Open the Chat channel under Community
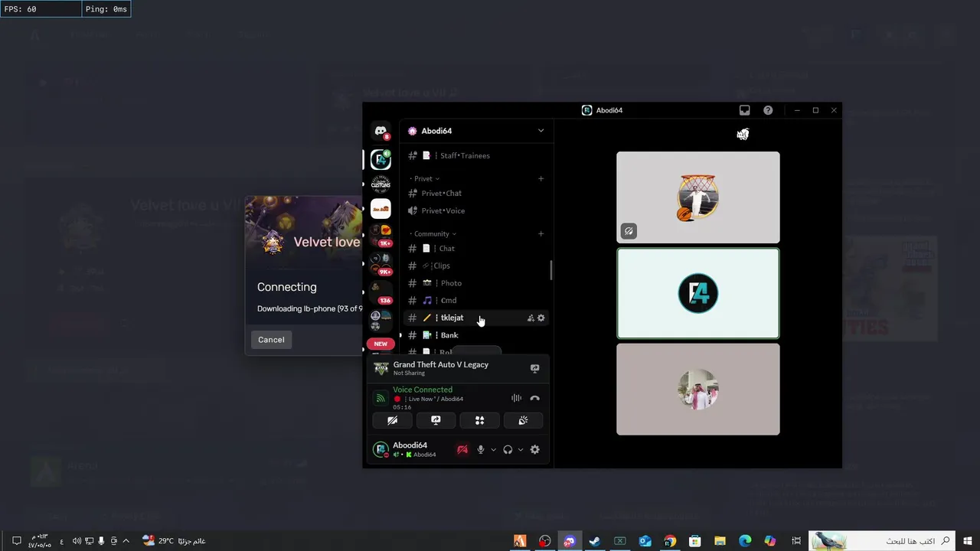The image size is (980, 551). (475, 248)
